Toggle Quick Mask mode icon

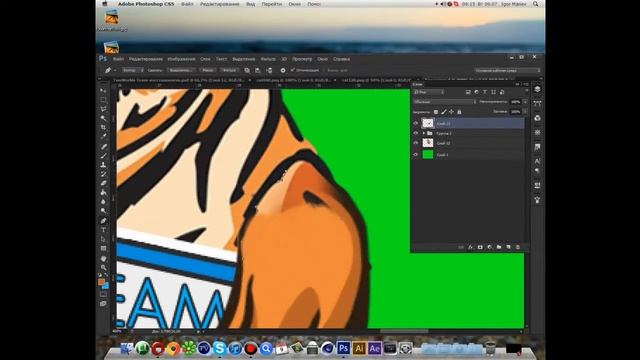click(x=103, y=294)
